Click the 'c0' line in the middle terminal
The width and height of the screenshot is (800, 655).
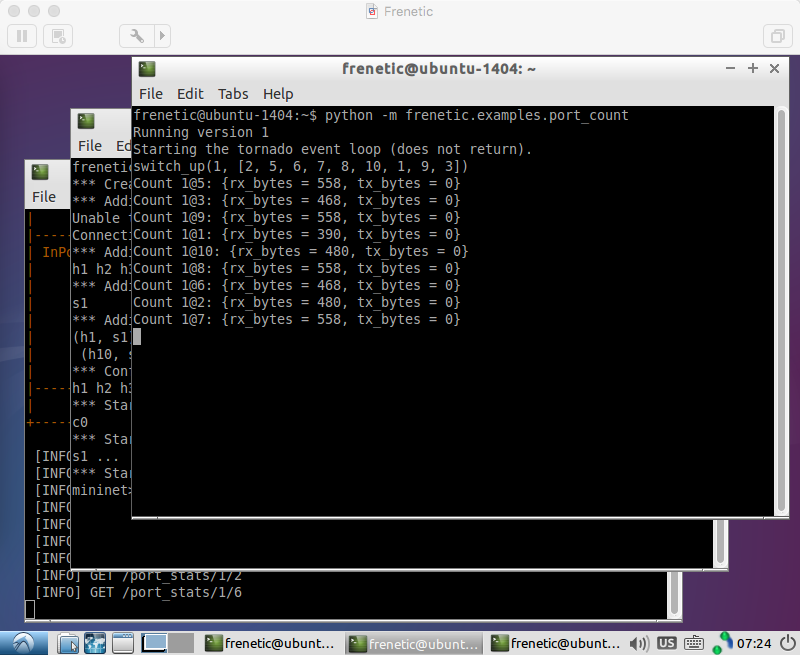tap(80, 423)
